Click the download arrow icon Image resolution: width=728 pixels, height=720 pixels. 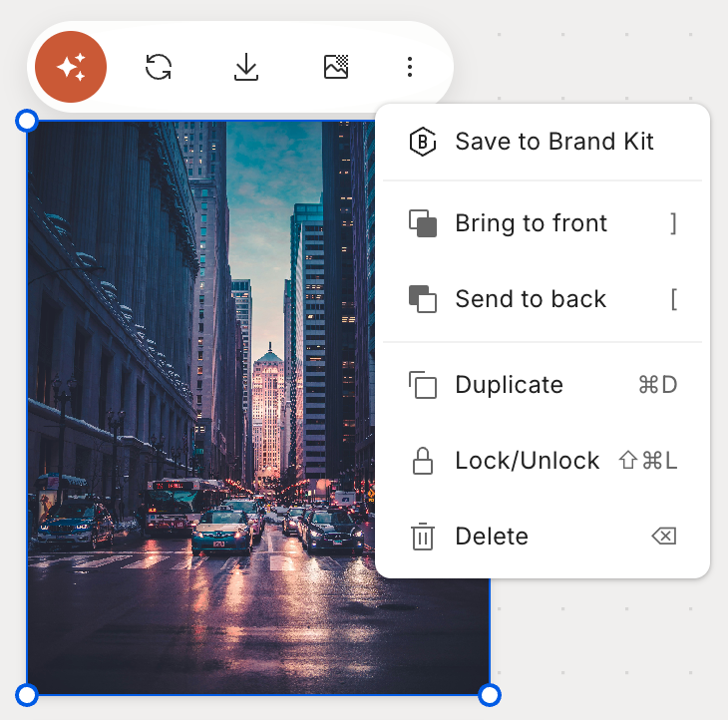point(246,67)
